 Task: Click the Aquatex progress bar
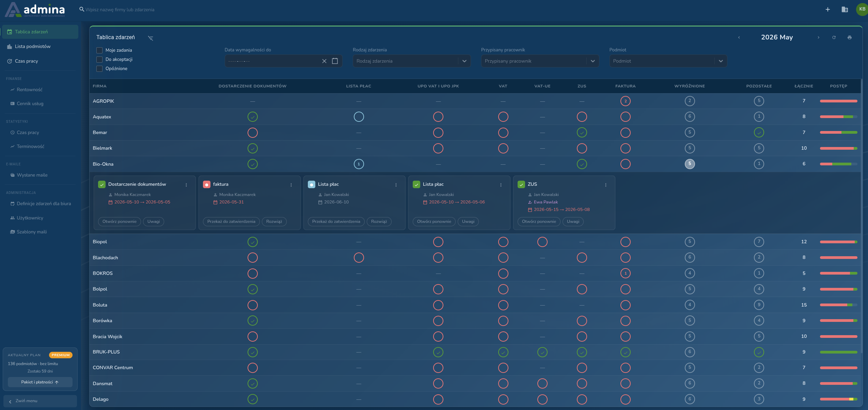pyautogui.click(x=838, y=117)
